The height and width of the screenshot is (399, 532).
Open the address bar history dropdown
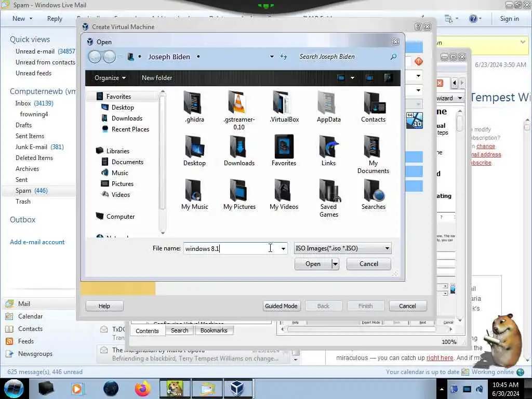[272, 57]
